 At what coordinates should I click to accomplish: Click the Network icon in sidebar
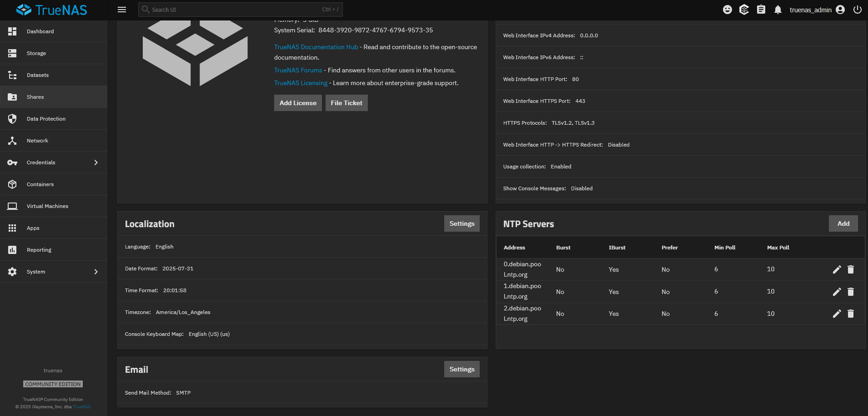[12, 141]
